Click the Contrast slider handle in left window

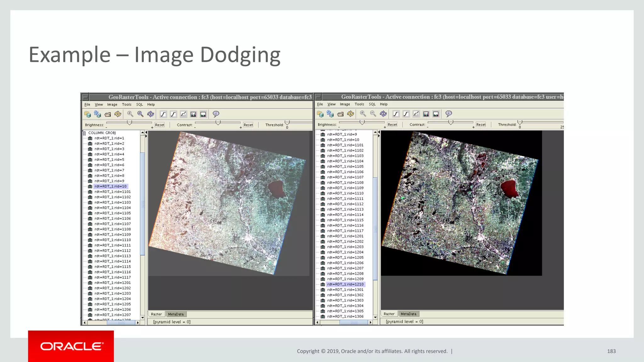[x=218, y=122]
